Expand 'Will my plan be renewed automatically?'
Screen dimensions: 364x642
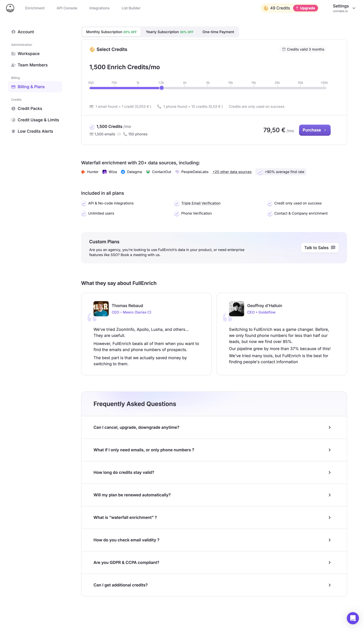click(214, 495)
